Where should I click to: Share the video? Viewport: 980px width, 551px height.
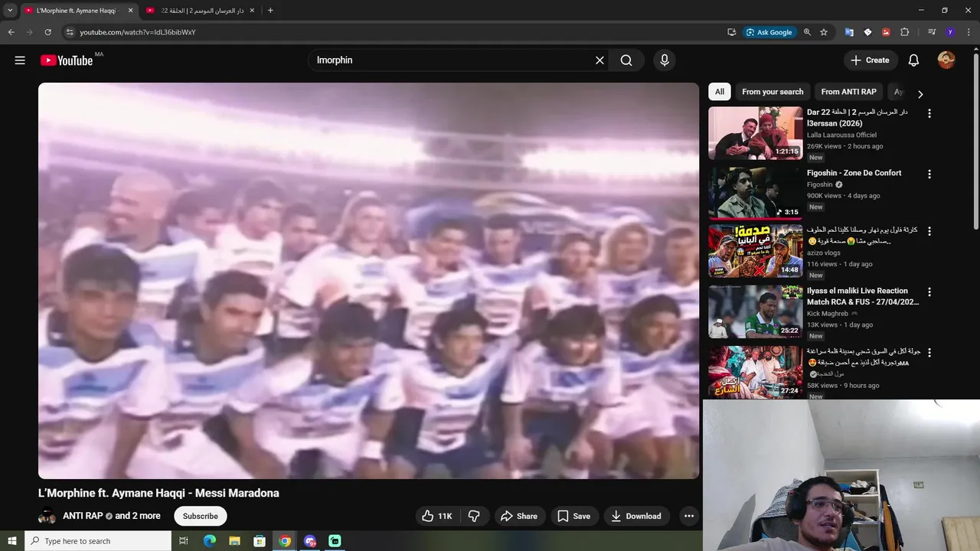click(519, 516)
